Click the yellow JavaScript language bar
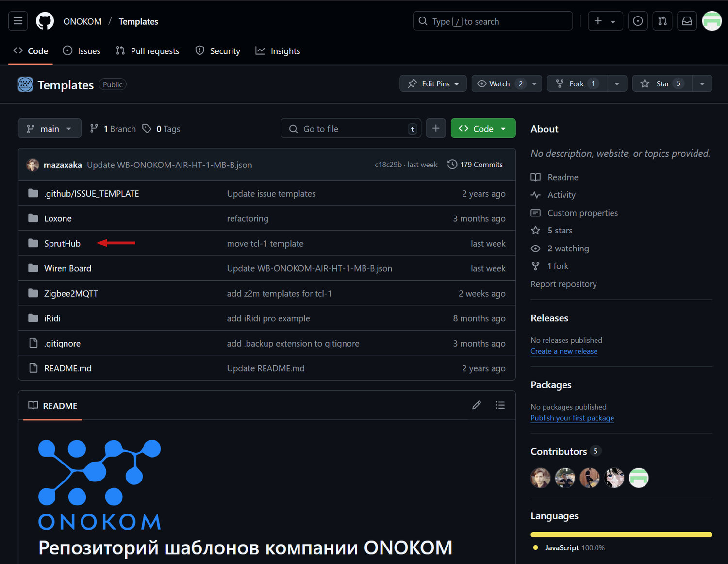Screen dimensions: 728x564 pyautogui.click(x=621, y=534)
